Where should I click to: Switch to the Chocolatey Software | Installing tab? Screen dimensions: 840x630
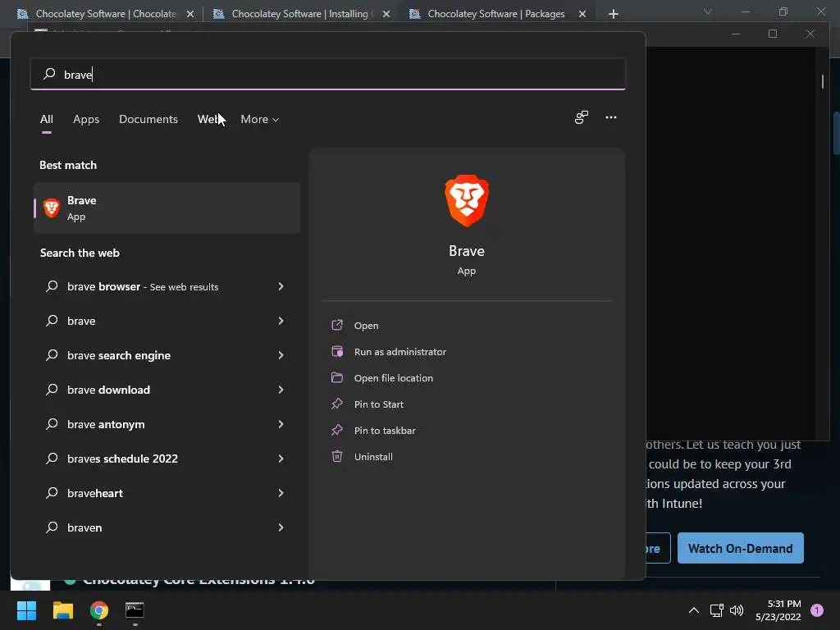tap(300, 14)
